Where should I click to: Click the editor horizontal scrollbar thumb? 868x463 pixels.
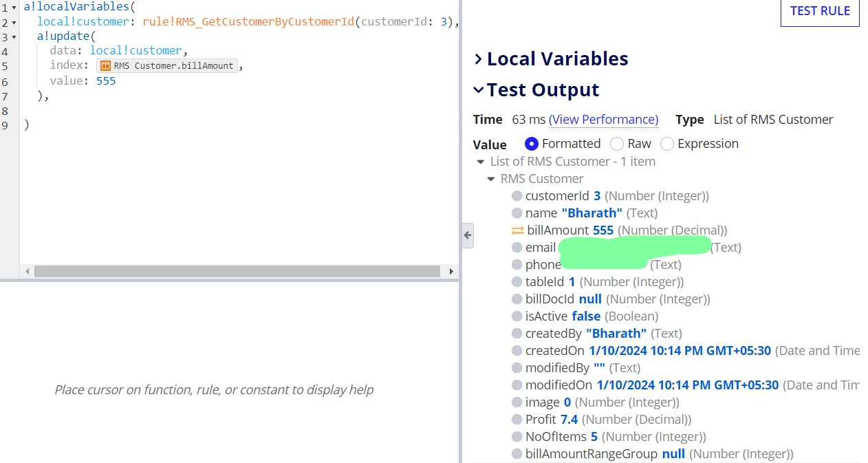pyautogui.click(x=237, y=272)
